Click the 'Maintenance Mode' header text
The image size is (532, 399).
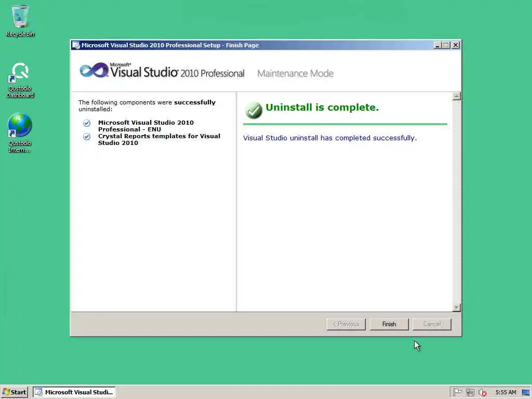pyautogui.click(x=295, y=73)
